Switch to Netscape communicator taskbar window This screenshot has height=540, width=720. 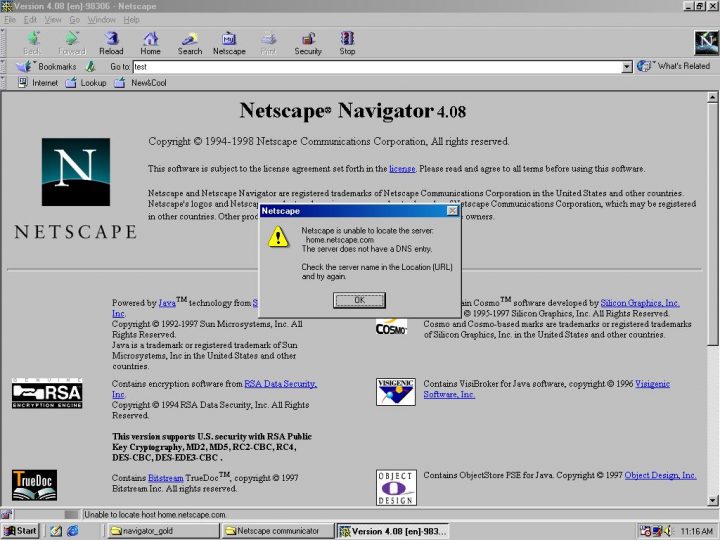tap(277, 531)
